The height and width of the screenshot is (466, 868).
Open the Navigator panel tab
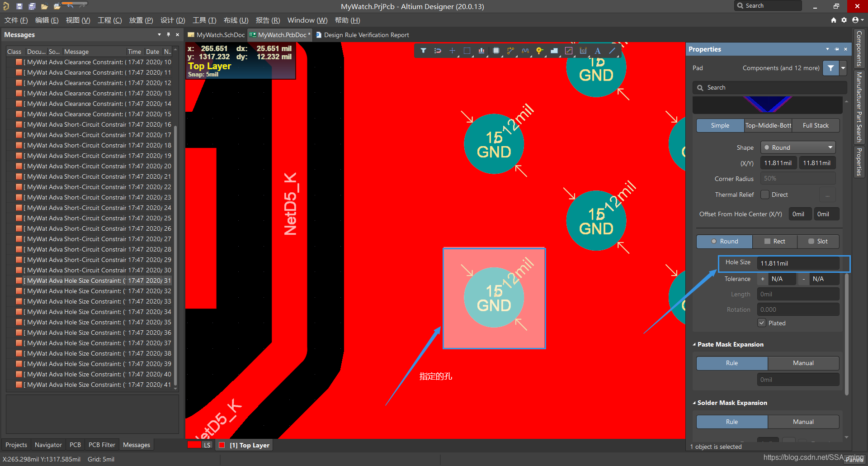coord(48,445)
